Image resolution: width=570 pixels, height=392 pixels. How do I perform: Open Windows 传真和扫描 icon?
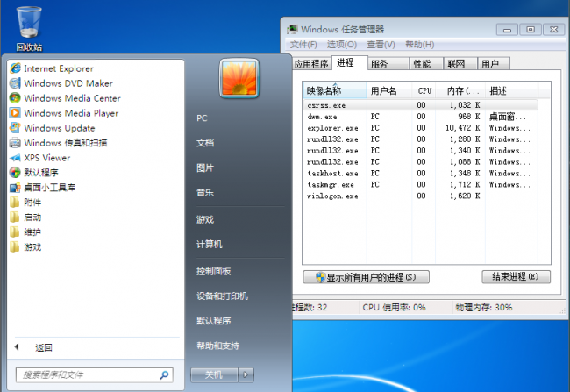point(15,143)
